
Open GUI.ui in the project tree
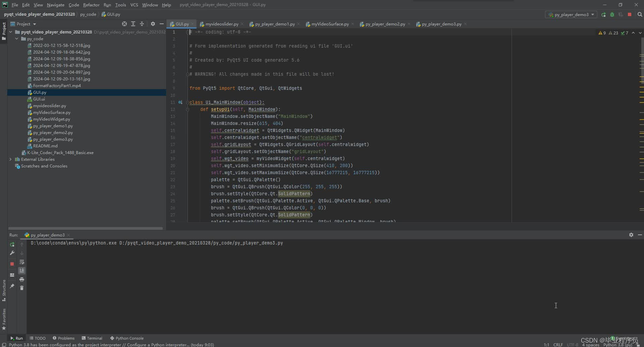pos(39,99)
